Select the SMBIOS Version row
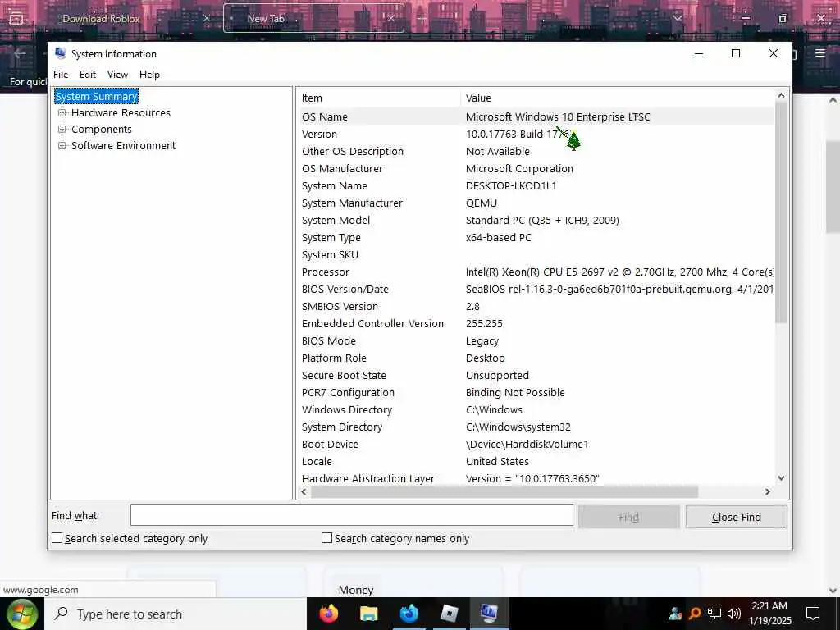Image resolution: width=840 pixels, height=630 pixels. click(536, 307)
